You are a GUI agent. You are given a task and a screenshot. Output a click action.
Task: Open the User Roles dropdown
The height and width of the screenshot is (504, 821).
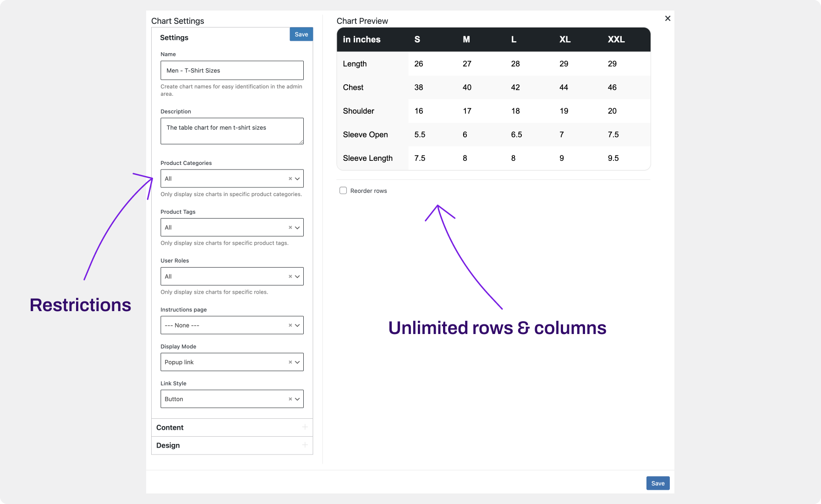point(297,276)
